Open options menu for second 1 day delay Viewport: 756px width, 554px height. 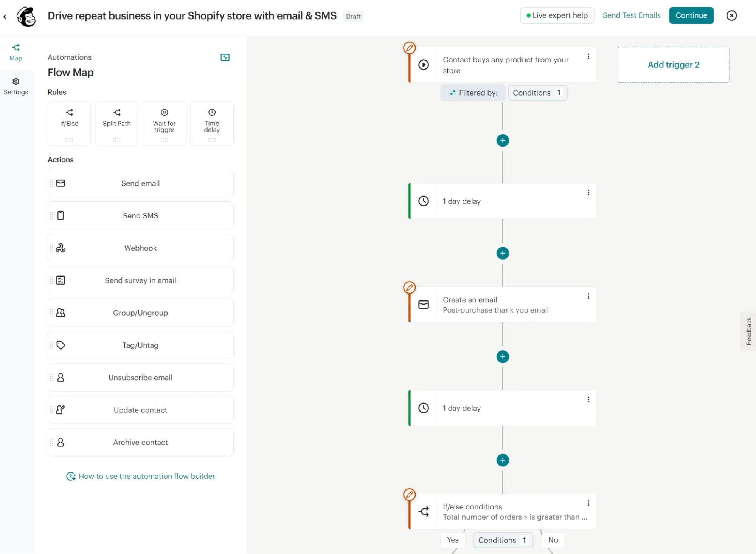coord(588,400)
